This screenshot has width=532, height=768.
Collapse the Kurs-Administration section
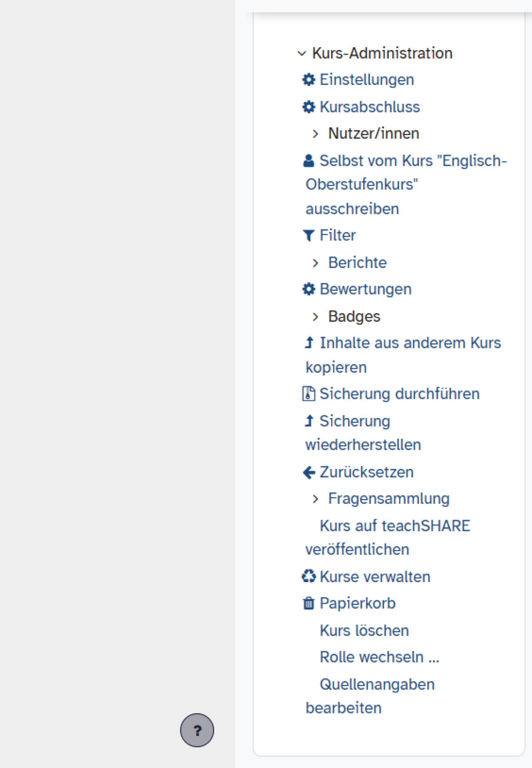tap(301, 54)
